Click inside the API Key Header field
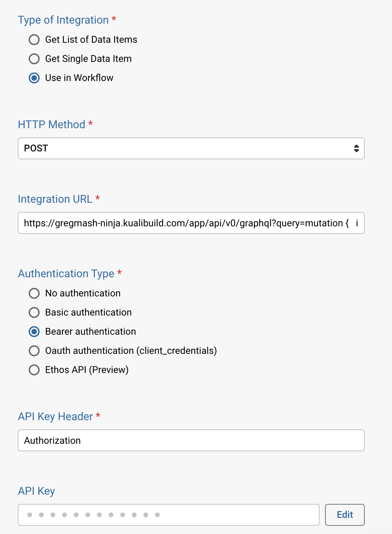This screenshot has height=534, width=392. point(191,440)
